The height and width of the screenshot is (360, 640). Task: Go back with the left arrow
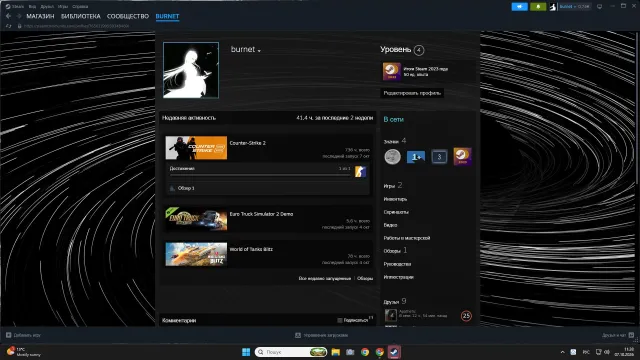pos(8,16)
